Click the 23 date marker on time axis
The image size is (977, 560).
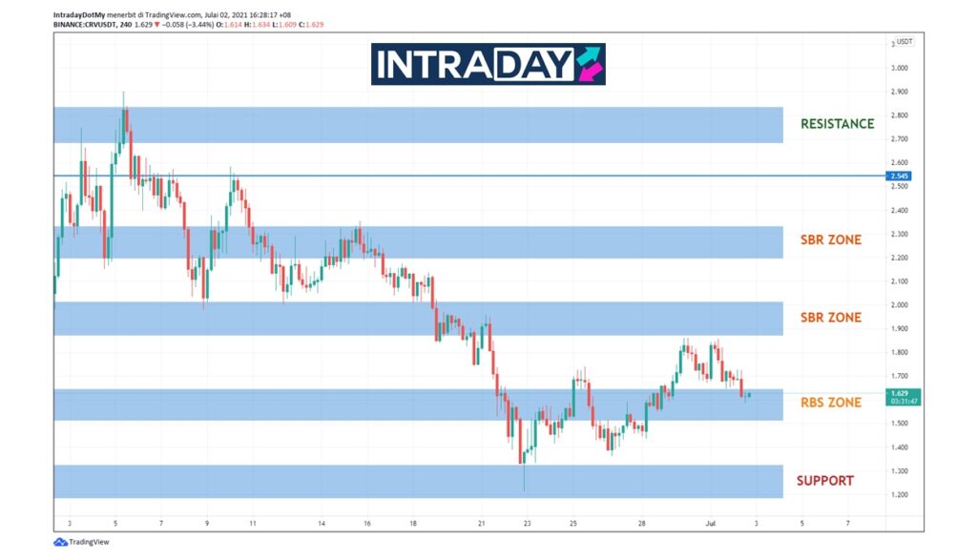[528, 524]
